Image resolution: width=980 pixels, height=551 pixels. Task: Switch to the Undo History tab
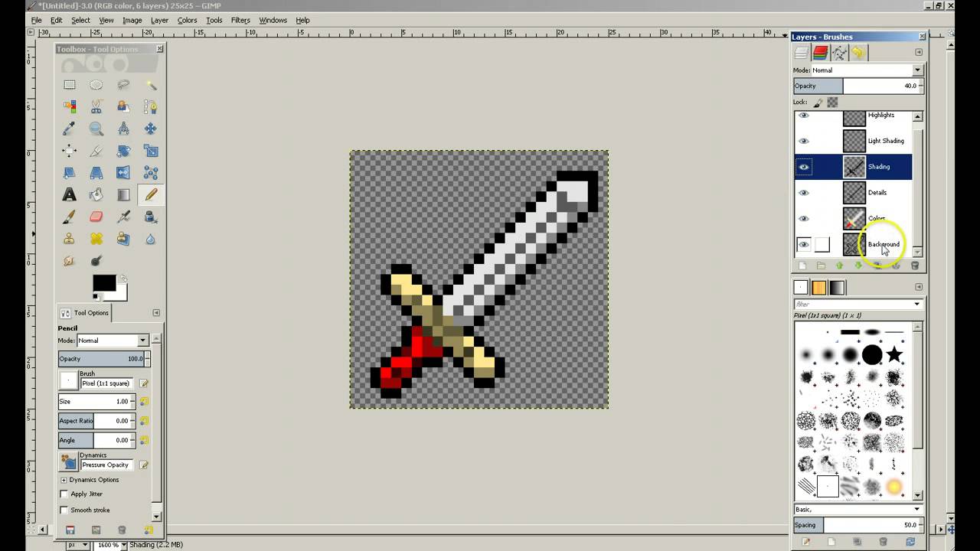pyautogui.click(x=858, y=53)
